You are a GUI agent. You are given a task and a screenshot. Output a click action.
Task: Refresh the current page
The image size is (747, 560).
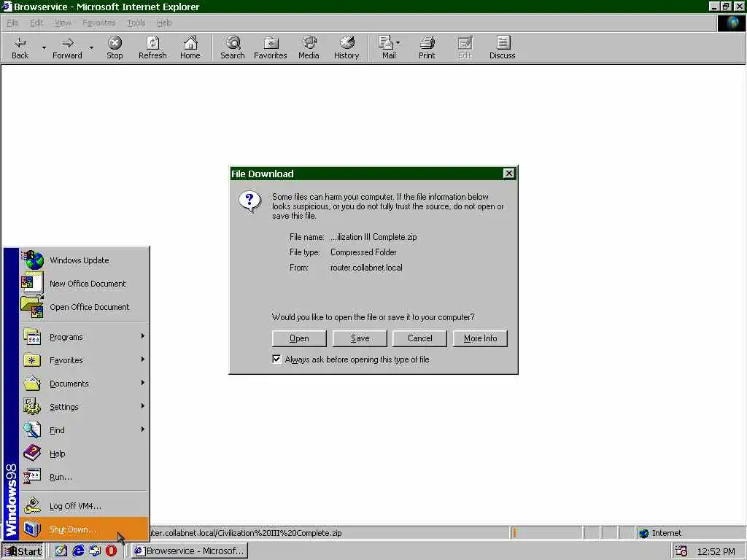click(152, 47)
